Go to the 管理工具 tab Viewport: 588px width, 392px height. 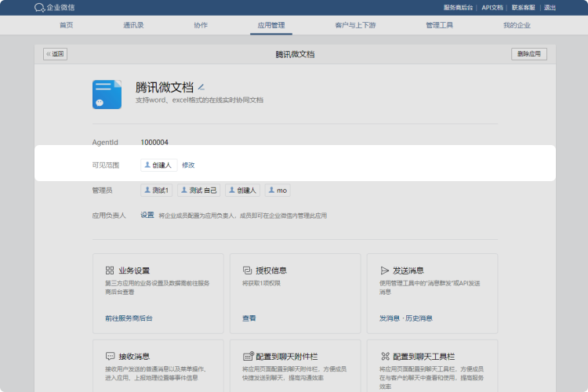coord(440,25)
